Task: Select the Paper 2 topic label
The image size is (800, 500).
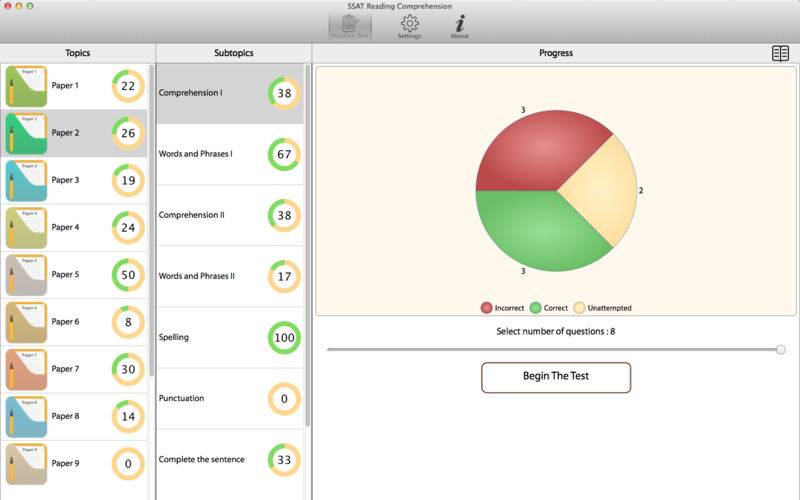Action: pyautogui.click(x=65, y=133)
